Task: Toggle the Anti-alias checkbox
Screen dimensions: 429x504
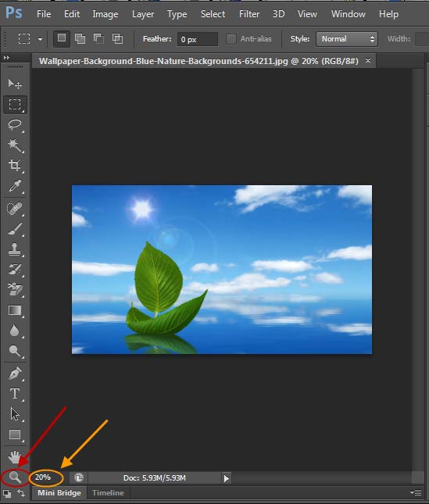Action: point(231,39)
